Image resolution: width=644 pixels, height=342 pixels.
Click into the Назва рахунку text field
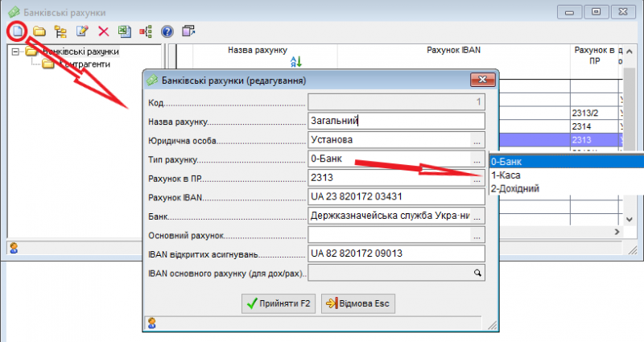tap(394, 122)
